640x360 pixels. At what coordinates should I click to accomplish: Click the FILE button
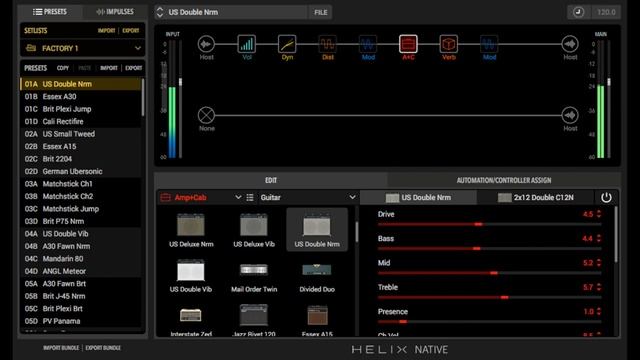tap(320, 12)
